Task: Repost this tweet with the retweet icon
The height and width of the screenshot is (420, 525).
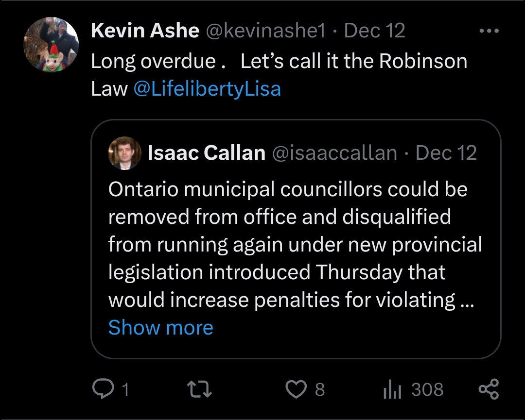Action: coord(199,389)
